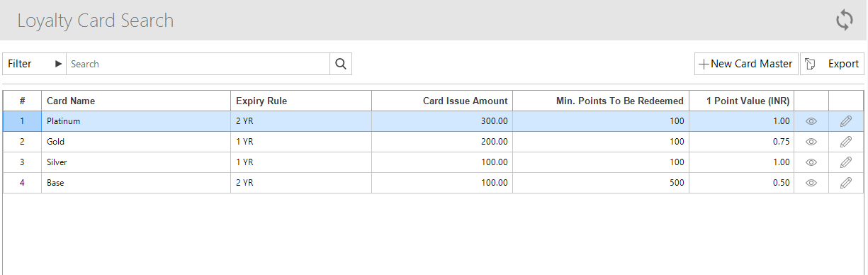Sort by Card Name column header

click(x=136, y=101)
